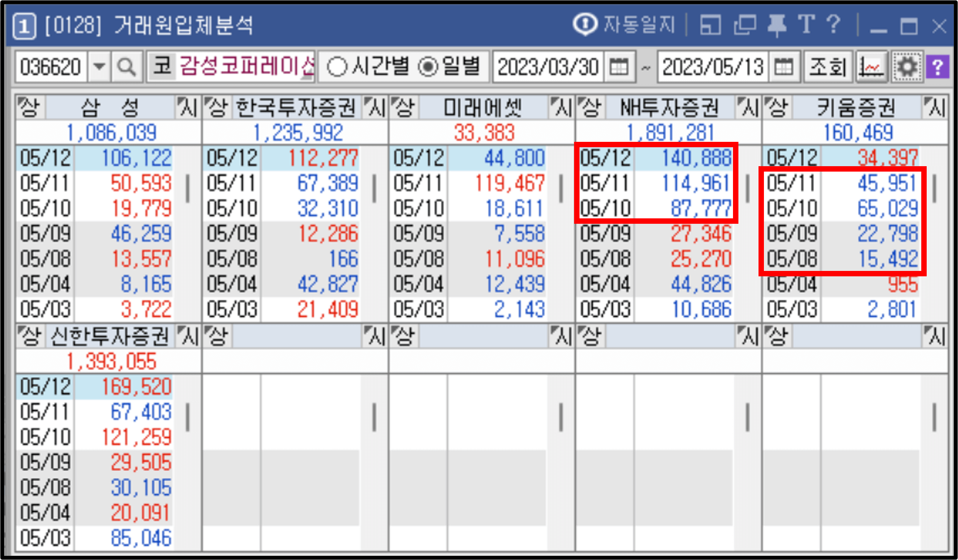Select the 시간별 (hourly) radio button
This screenshot has height=560, width=958.
pyautogui.click(x=338, y=66)
